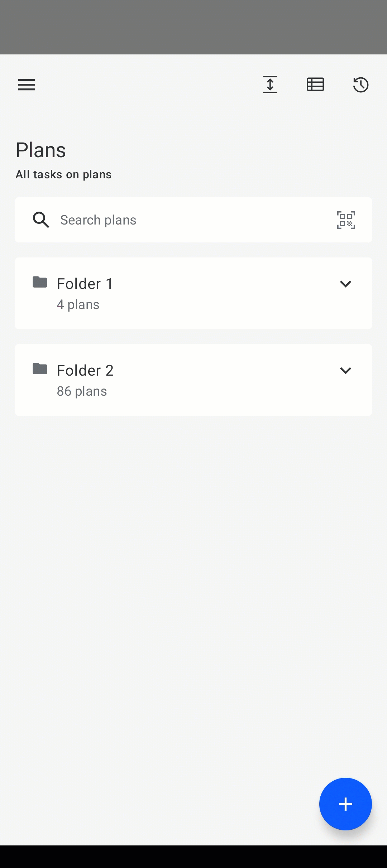Click the folder icon beside Folder 1
387x868 pixels.
pyautogui.click(x=40, y=282)
